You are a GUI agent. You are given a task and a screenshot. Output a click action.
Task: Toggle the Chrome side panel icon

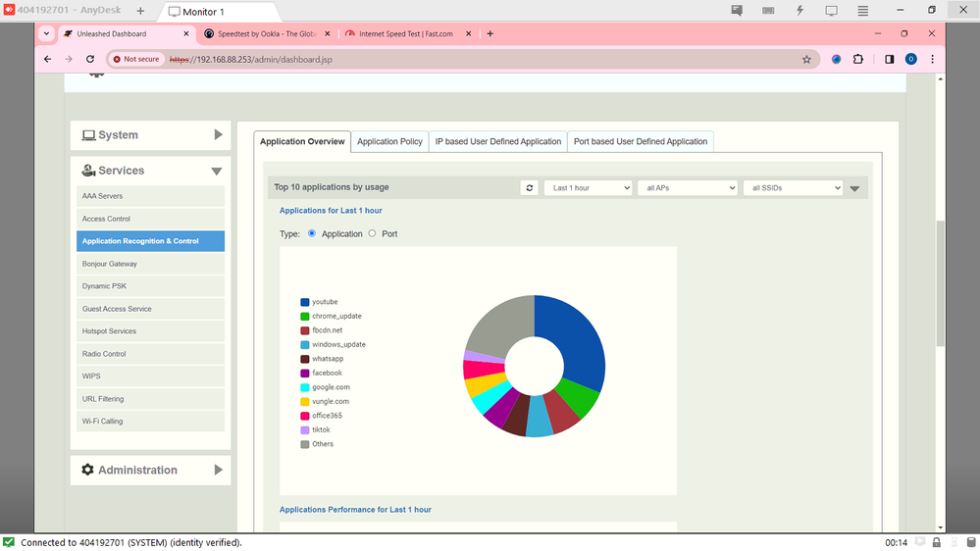point(889,59)
